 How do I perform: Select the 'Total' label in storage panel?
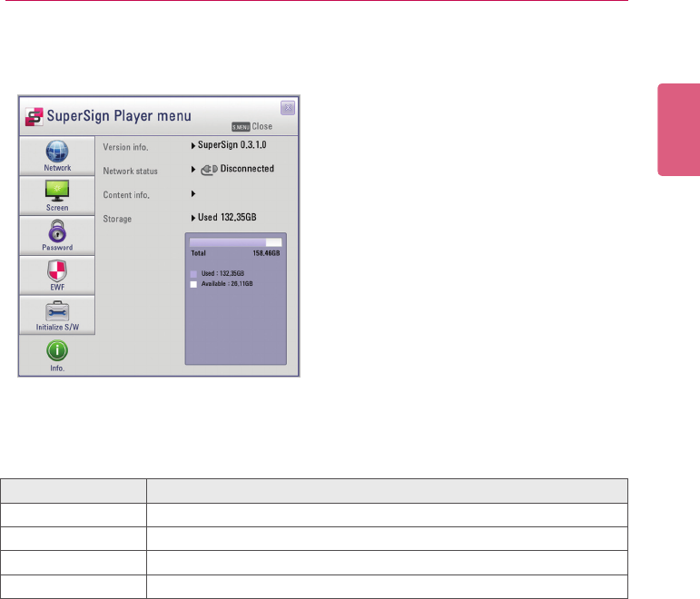click(x=198, y=253)
